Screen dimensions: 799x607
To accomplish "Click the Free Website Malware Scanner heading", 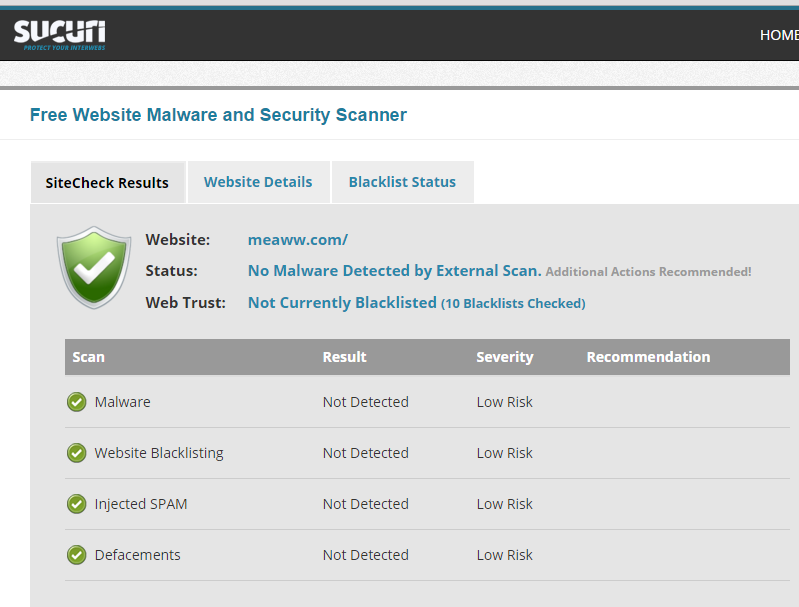I will pyautogui.click(x=218, y=115).
